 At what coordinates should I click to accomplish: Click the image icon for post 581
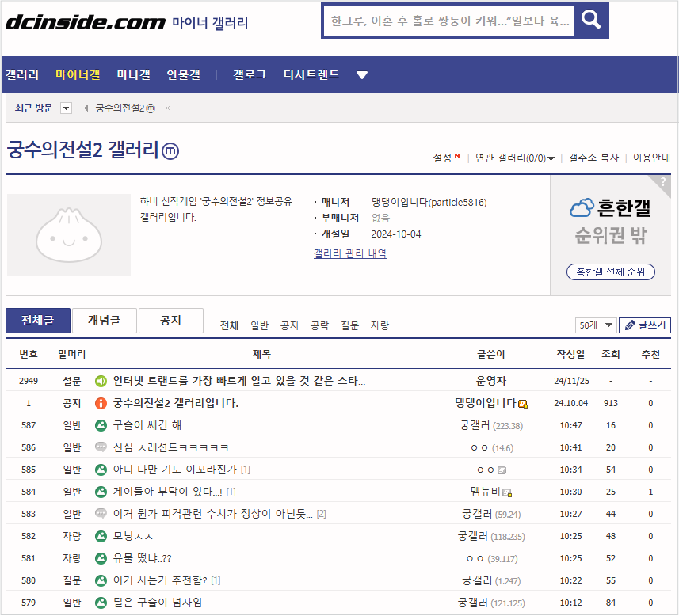click(x=101, y=558)
